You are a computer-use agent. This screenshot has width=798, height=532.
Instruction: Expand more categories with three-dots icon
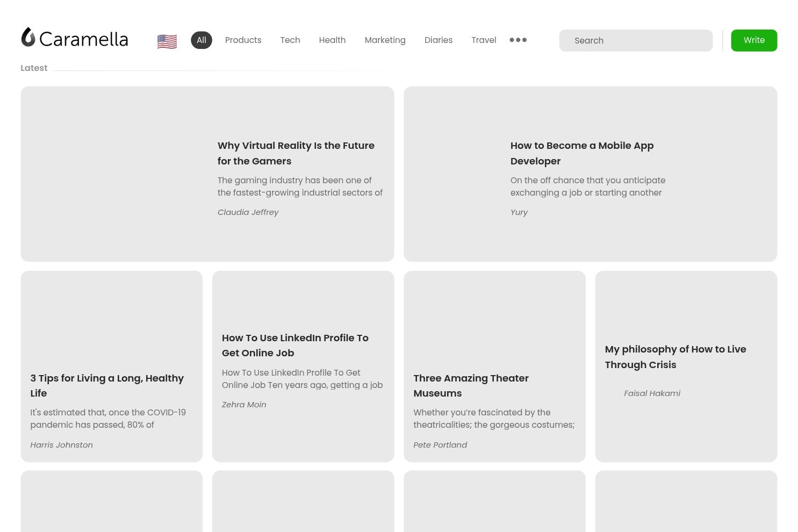tap(518, 40)
